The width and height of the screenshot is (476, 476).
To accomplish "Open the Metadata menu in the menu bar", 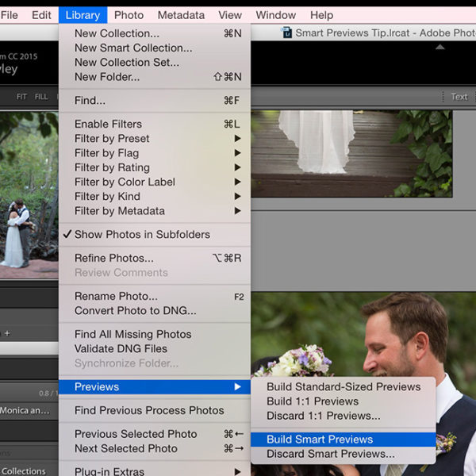I will tap(181, 15).
